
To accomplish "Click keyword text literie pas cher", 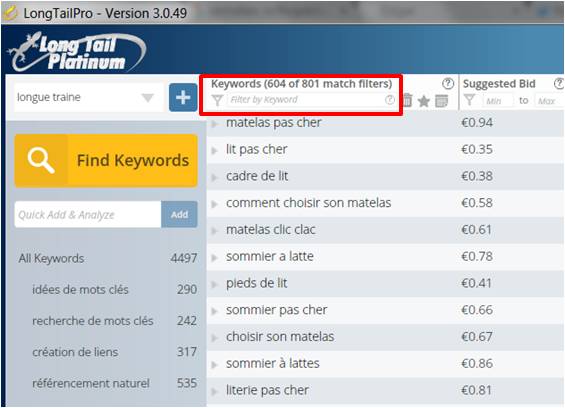I will tap(267, 390).
